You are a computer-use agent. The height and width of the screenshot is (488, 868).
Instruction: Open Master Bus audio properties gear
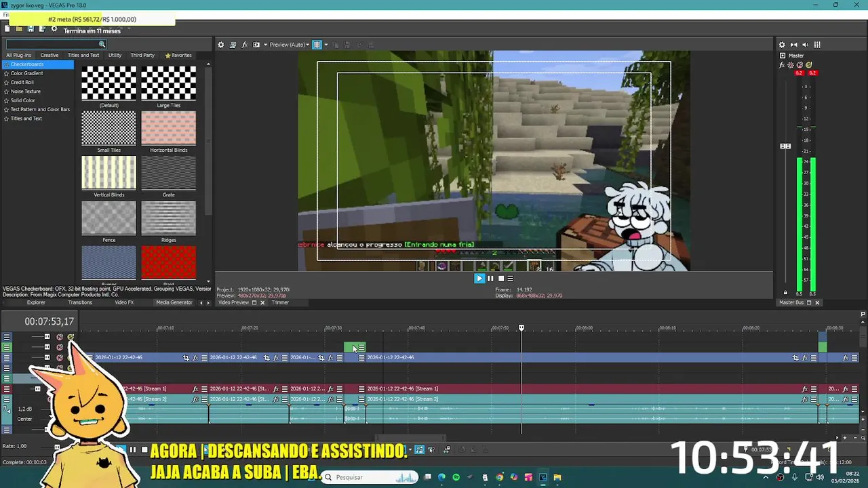[782, 45]
